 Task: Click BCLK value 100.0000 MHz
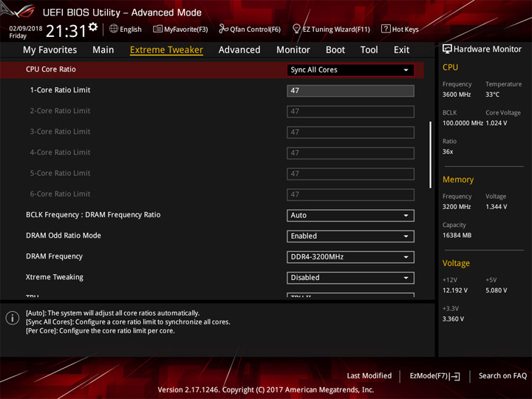point(463,123)
